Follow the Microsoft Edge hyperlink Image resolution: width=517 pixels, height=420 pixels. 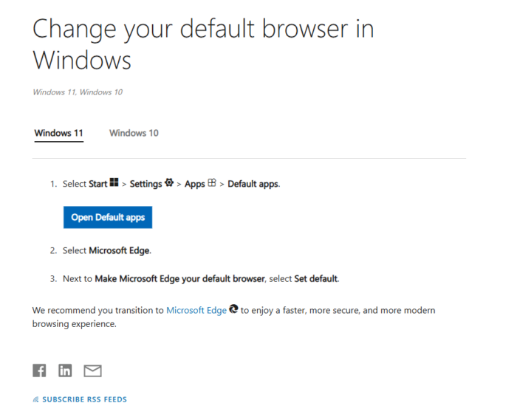point(196,311)
